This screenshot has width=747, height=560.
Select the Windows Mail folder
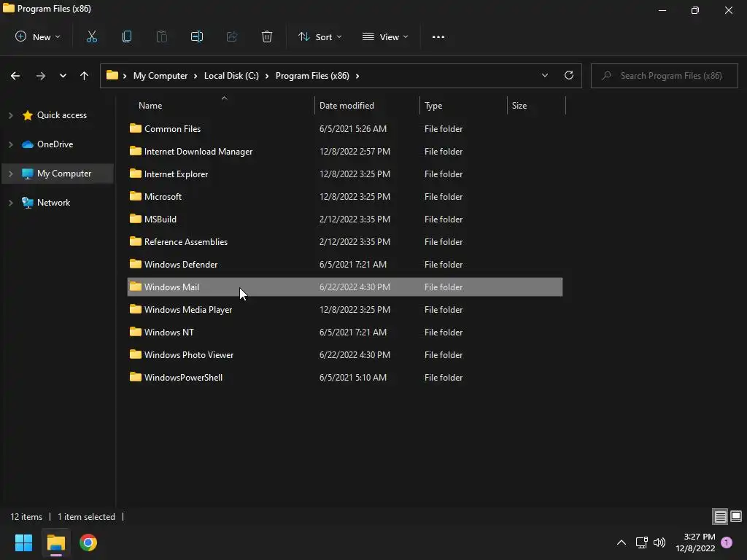pyautogui.click(x=345, y=287)
